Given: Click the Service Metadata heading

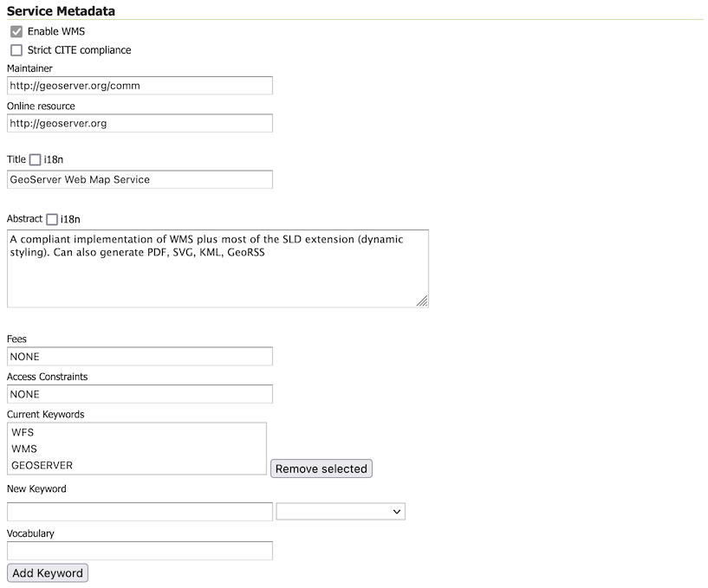Looking at the screenshot, I should [61, 11].
